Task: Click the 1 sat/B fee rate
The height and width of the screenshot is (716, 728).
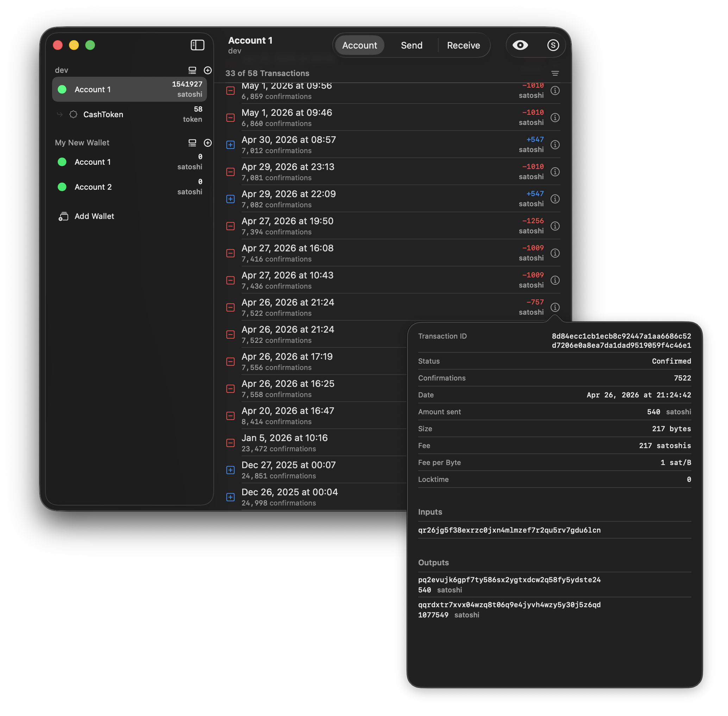Action: (x=676, y=463)
